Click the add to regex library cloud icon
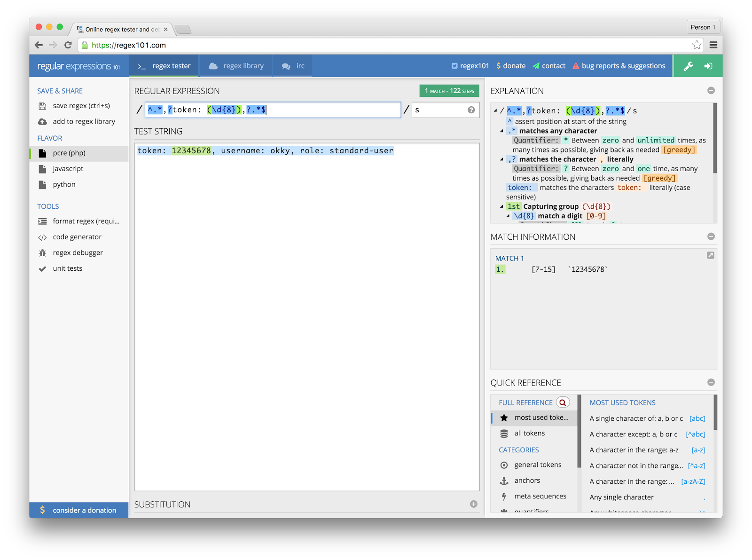The width and height of the screenshot is (752, 560). [42, 122]
